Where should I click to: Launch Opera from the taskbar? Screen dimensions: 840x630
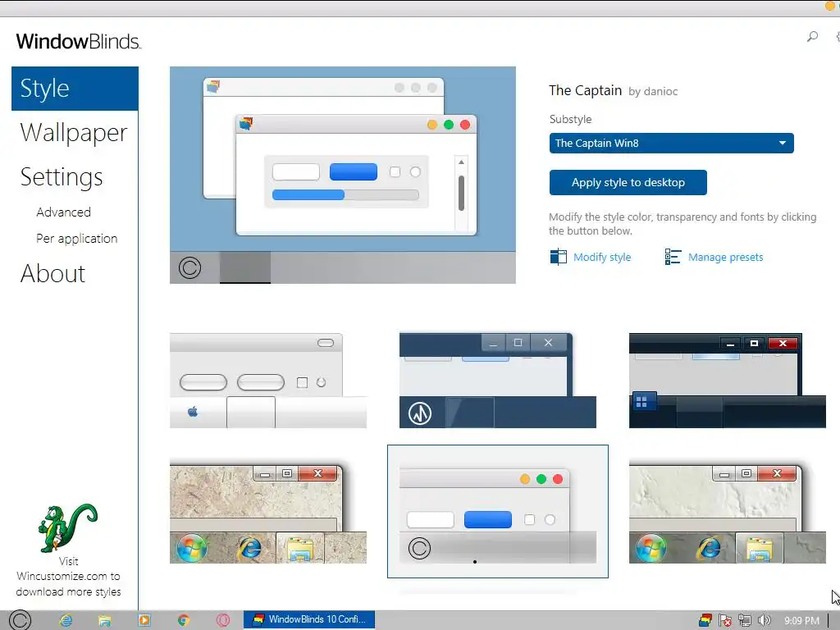(223, 620)
